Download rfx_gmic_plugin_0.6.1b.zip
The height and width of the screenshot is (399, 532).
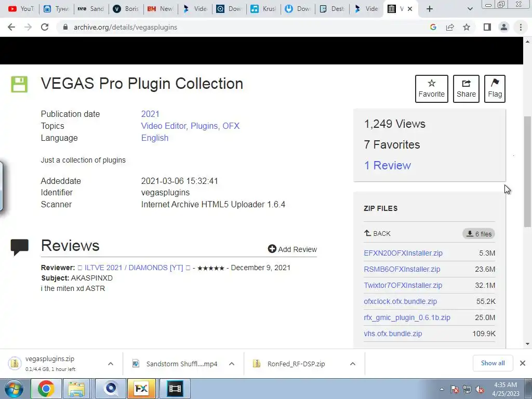(407, 317)
